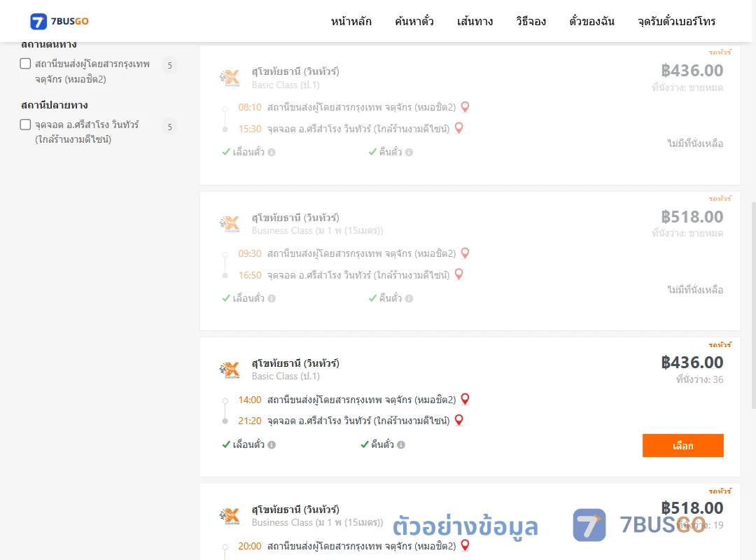Open จุดรับตั๋วเบอร์โทร in the navigation bar

[x=676, y=21]
